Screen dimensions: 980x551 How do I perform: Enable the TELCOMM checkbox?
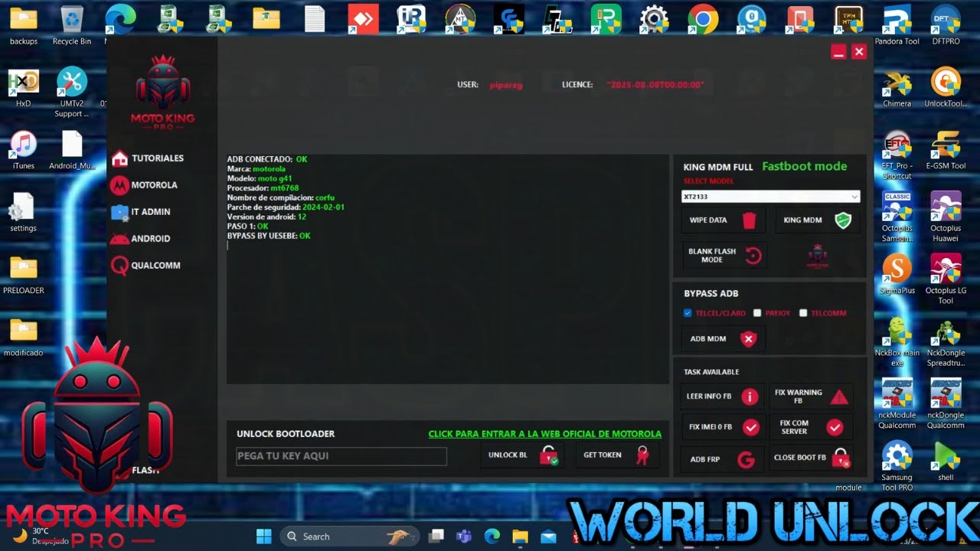pos(803,313)
